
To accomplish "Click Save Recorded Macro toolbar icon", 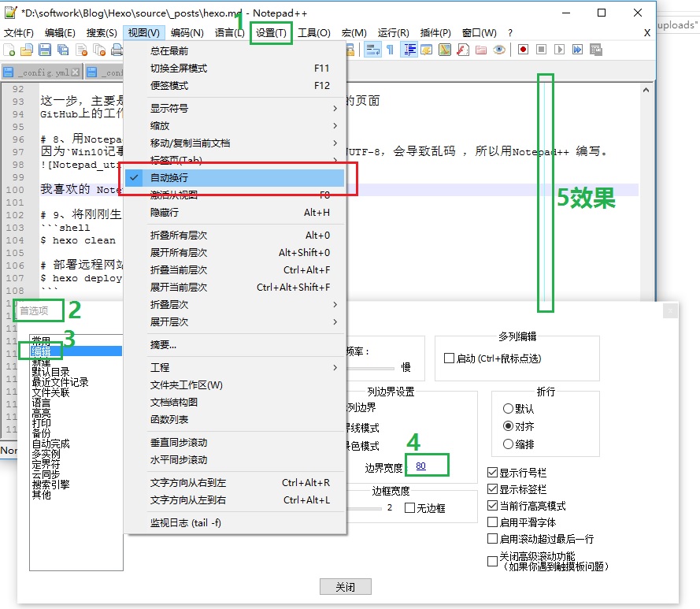I will (x=595, y=49).
